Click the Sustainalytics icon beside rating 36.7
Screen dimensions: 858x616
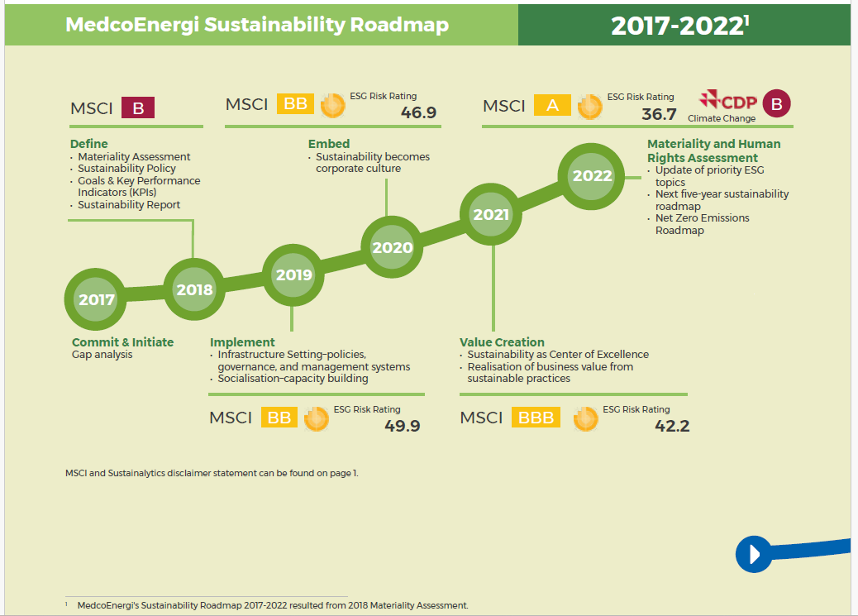[x=589, y=106]
